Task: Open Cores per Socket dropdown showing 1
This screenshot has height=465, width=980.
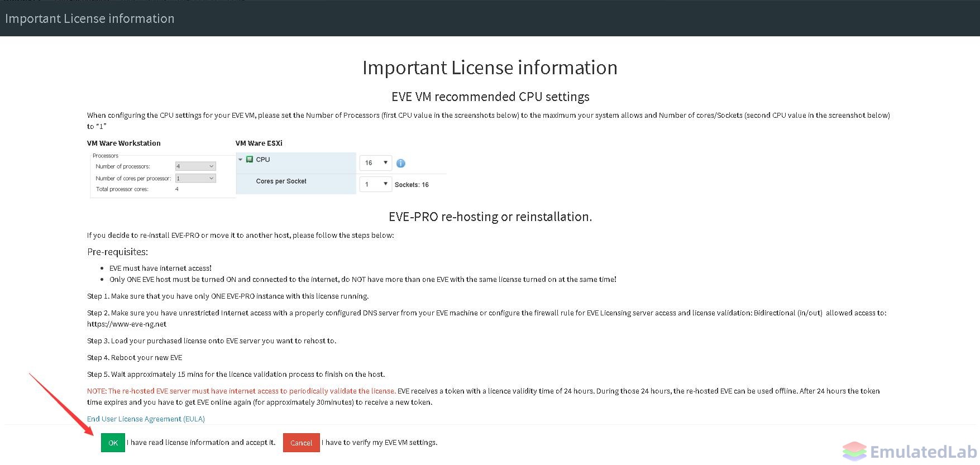Action: (375, 184)
